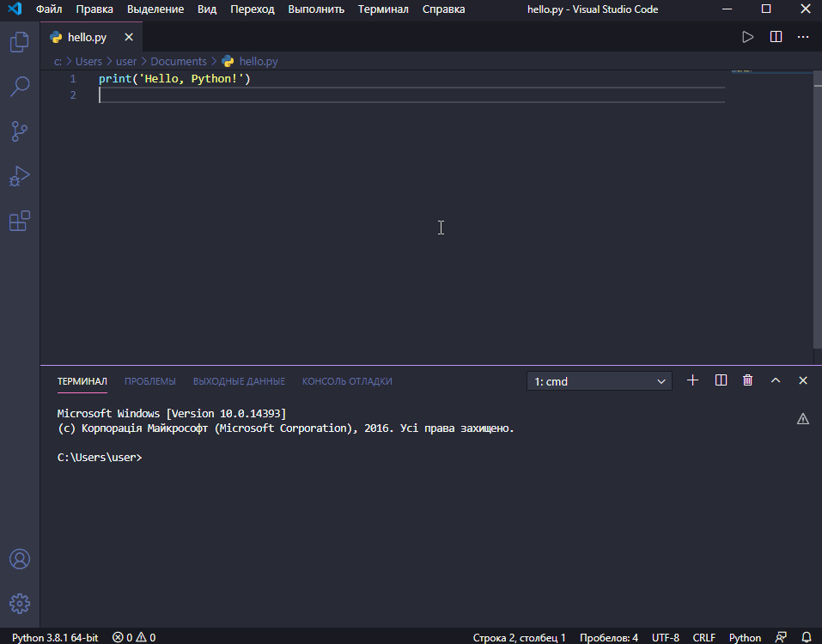Screen dimensions: 822x644
Task: Kill terminal with trash icon
Action: click(x=748, y=380)
